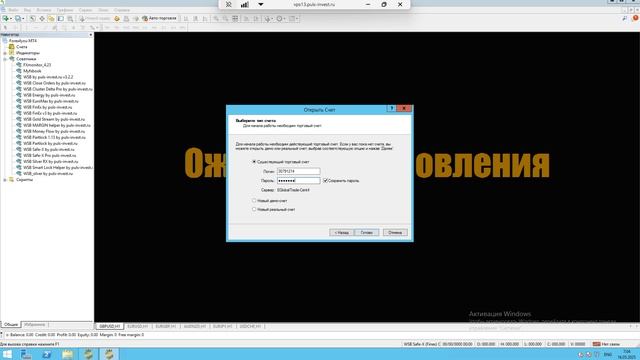Switch chart to line chart icon

(x=205, y=18)
